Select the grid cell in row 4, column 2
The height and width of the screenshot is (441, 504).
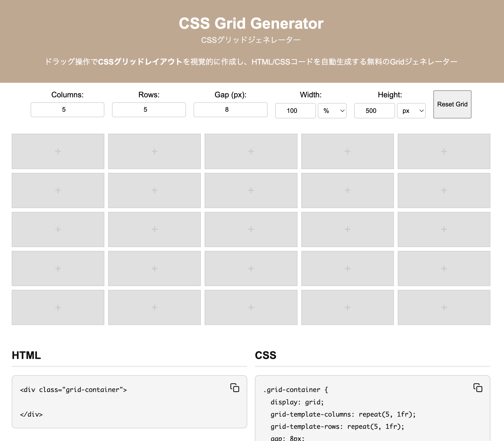click(x=154, y=269)
